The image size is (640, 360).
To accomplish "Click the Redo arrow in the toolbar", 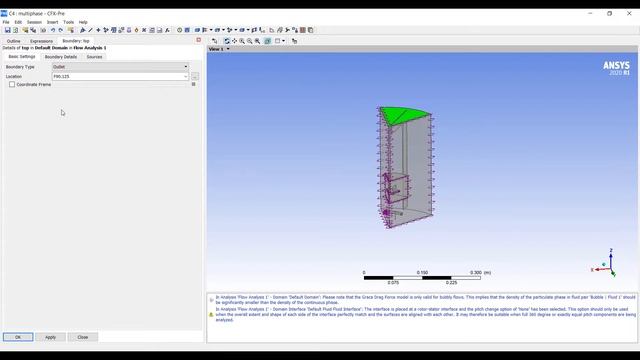I will coord(60,30).
